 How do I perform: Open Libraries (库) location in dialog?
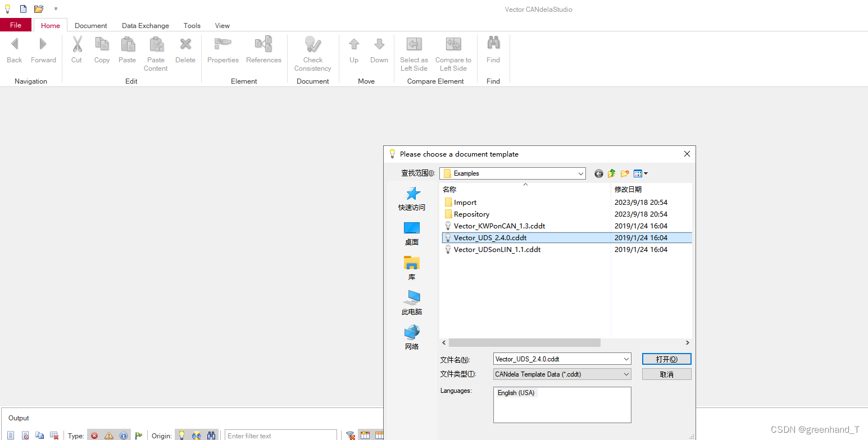[412, 268]
